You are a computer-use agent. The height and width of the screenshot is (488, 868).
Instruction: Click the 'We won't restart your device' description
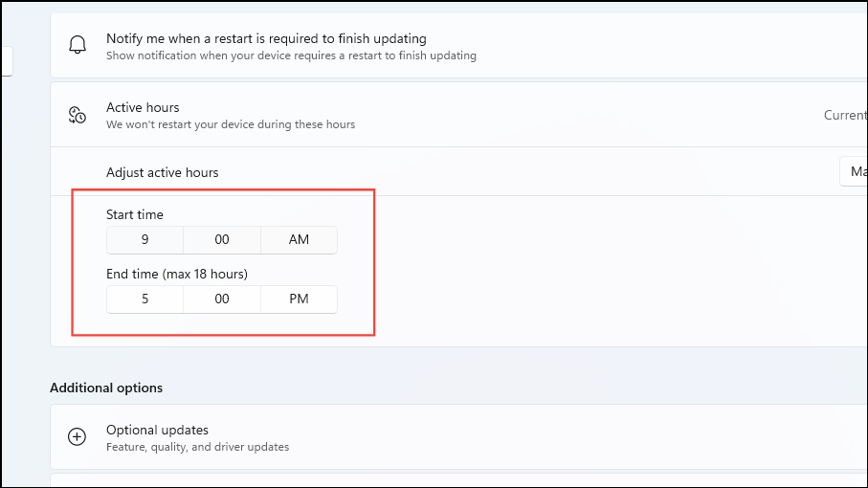tap(231, 124)
